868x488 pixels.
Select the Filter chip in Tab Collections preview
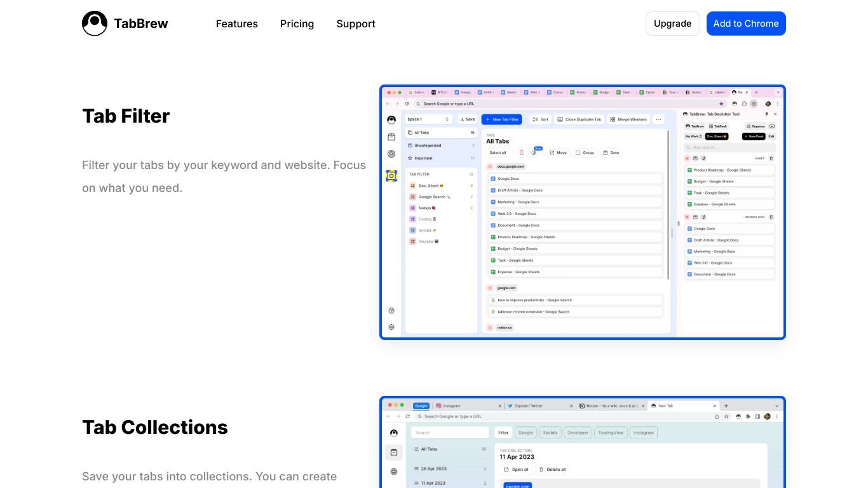pos(503,433)
